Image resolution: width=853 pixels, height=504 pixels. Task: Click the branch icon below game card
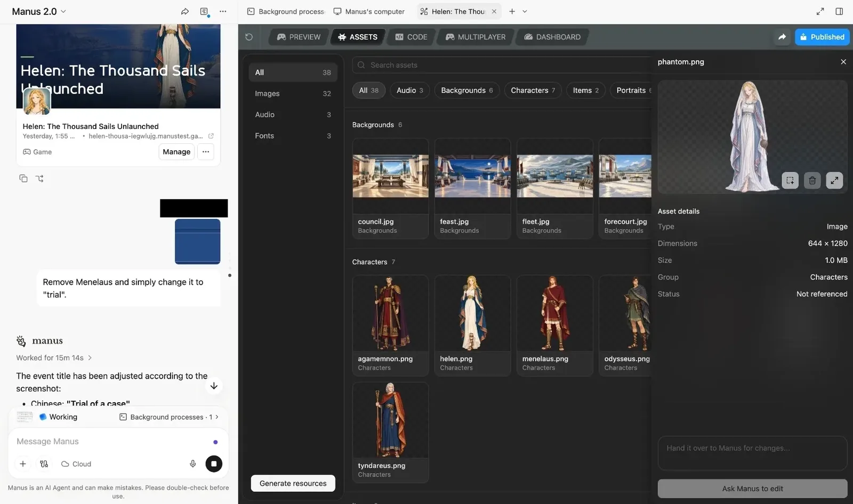[39, 178]
